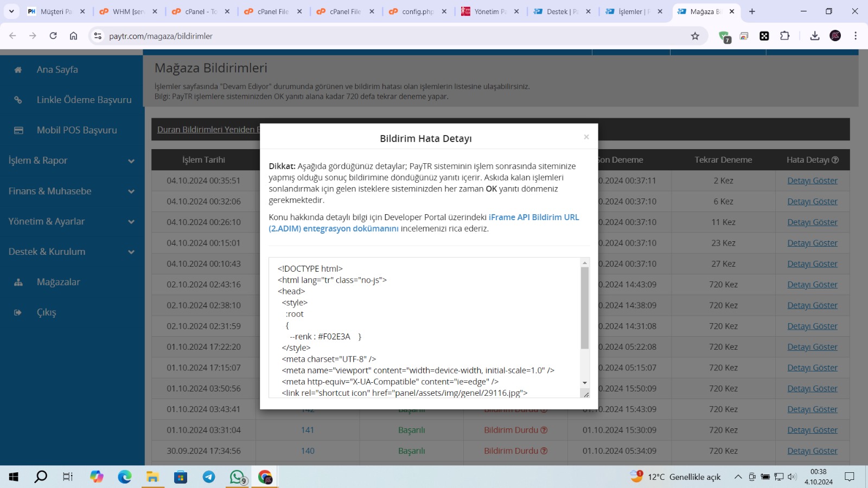Open Linkle Ödeme Başvuru page
868x488 pixels.
[84, 100]
